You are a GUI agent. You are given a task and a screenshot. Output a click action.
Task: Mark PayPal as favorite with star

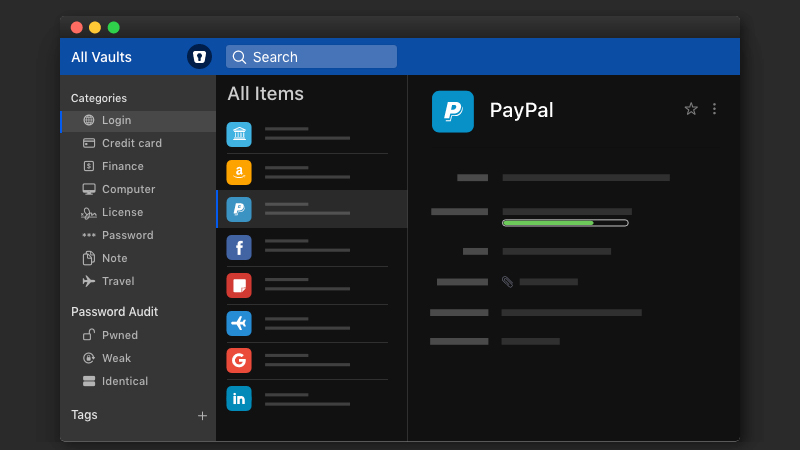click(691, 109)
